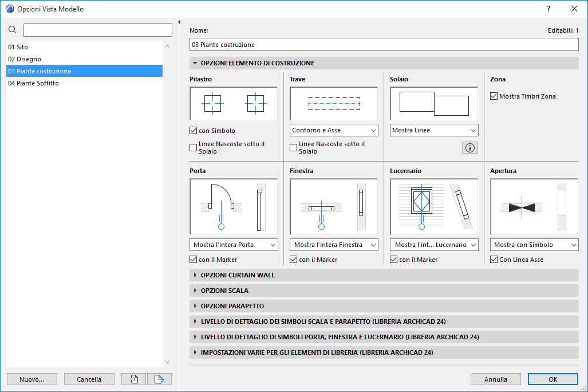588x392 pixels.
Task: Open the Mostra l'intera Porta dropdown
Action: [x=233, y=245]
